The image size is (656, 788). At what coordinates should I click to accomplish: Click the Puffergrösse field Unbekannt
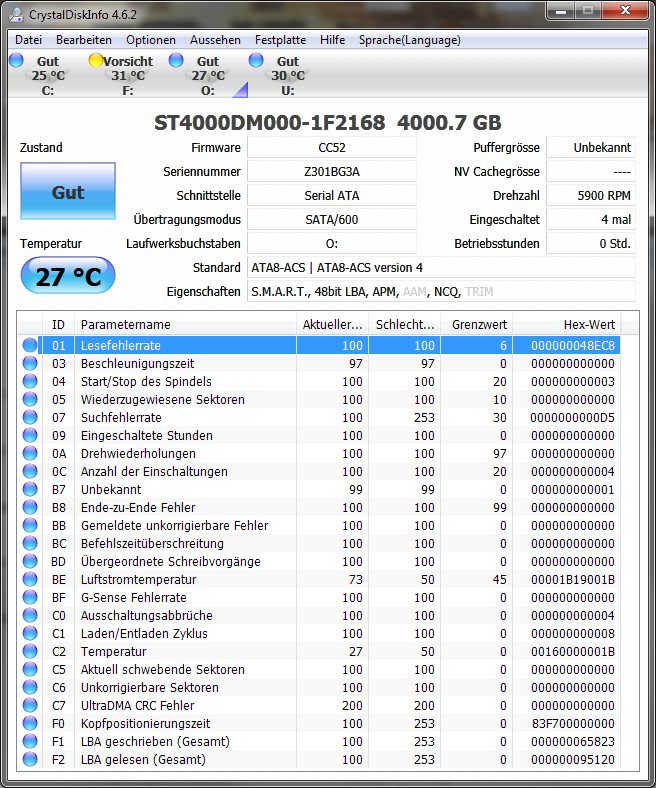591,147
